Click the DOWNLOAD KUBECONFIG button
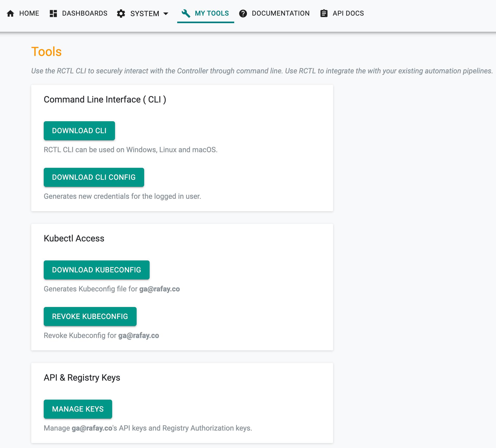Screen dimensions: 496x448 [97, 270]
